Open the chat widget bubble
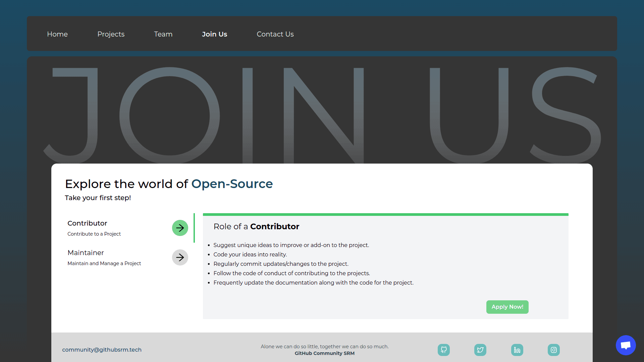 tap(625, 345)
